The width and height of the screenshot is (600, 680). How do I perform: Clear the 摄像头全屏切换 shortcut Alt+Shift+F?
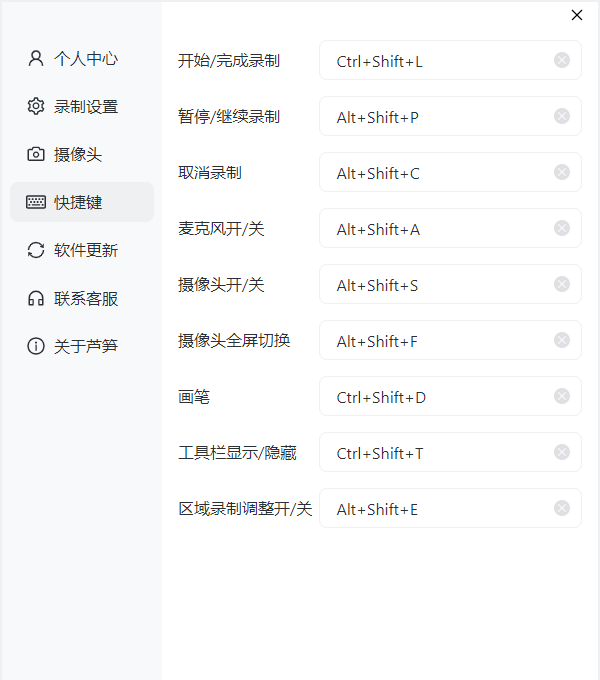[562, 340]
